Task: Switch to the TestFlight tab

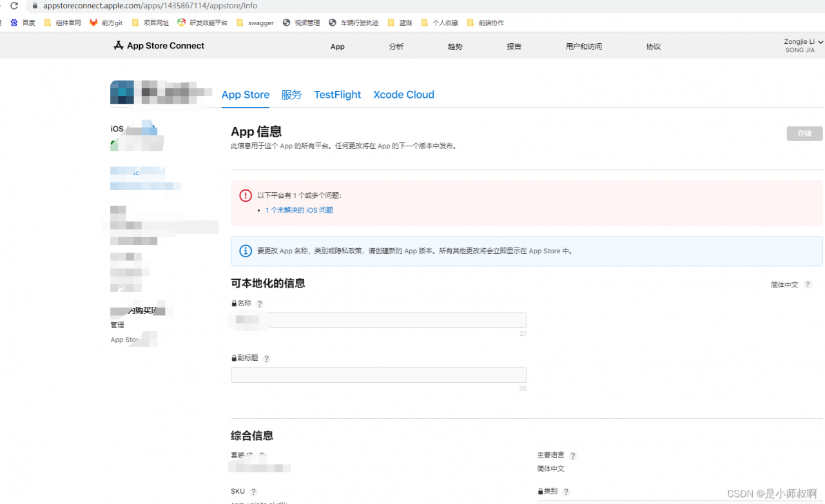Action: click(x=338, y=95)
